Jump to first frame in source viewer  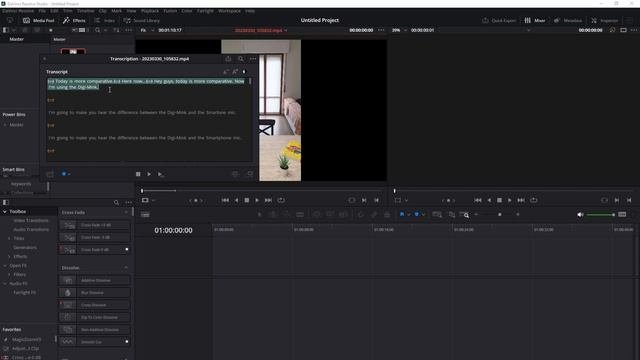225,200
